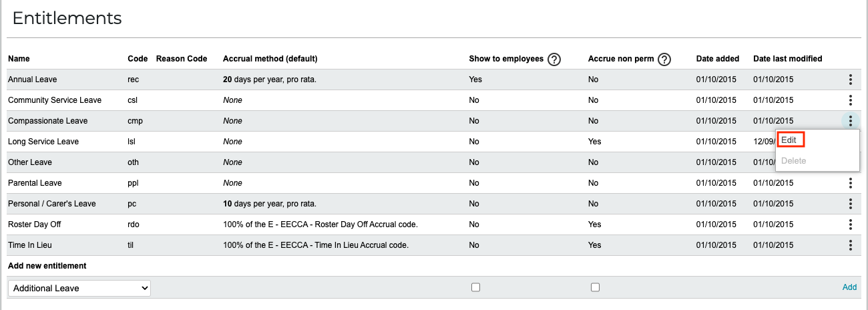Click the Add link

pyautogui.click(x=849, y=287)
